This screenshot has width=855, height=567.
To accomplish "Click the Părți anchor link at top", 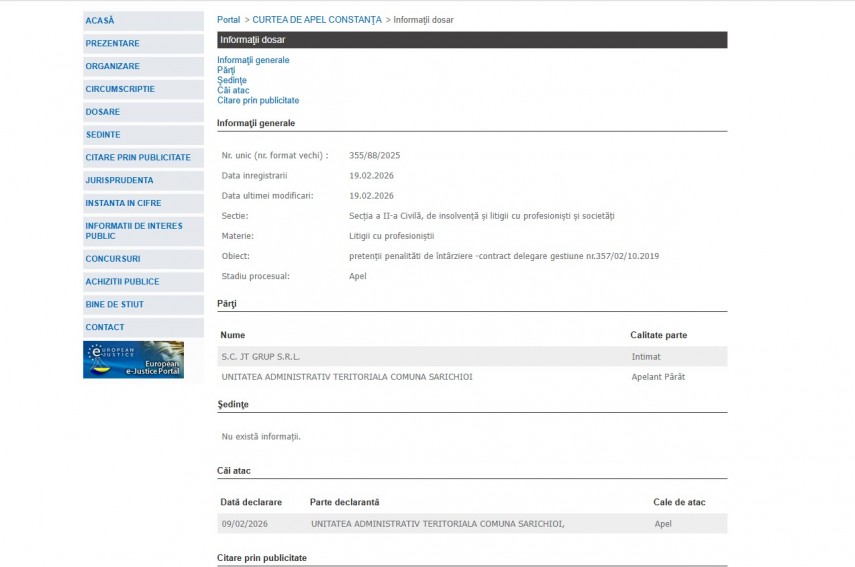I will 226,70.
